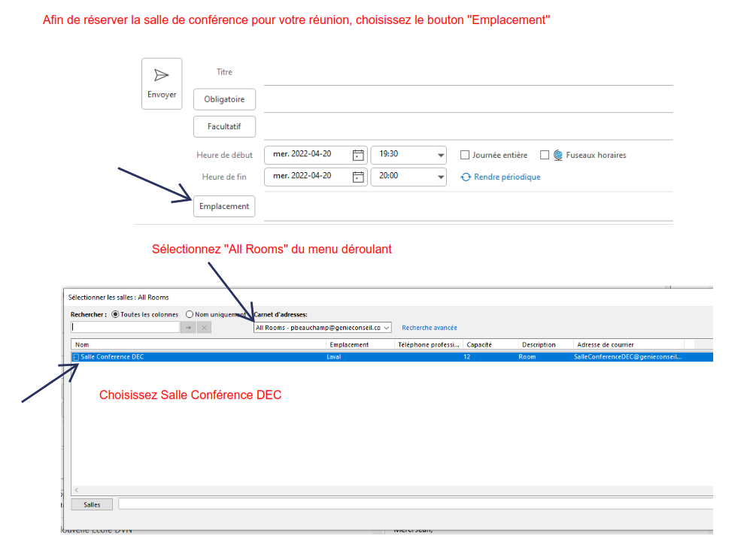Click the Facultatif recipients field
This screenshot has height=560, width=747.
pyautogui.click(x=469, y=129)
